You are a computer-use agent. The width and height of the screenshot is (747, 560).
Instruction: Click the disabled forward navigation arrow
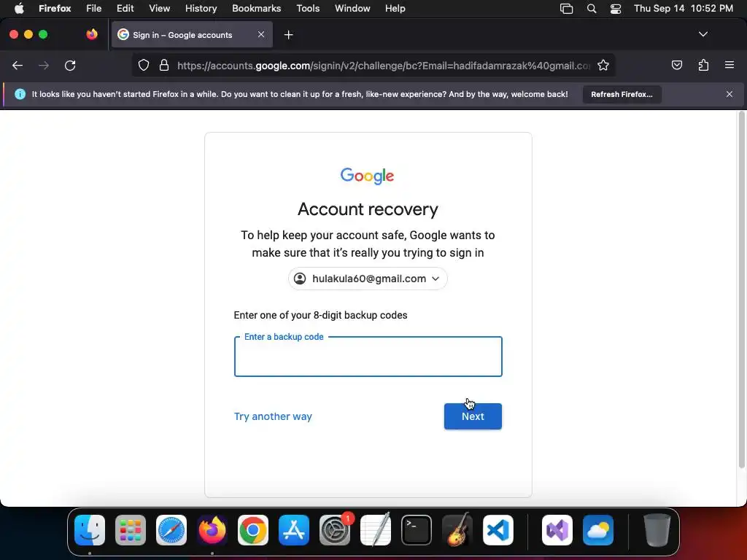(44, 65)
